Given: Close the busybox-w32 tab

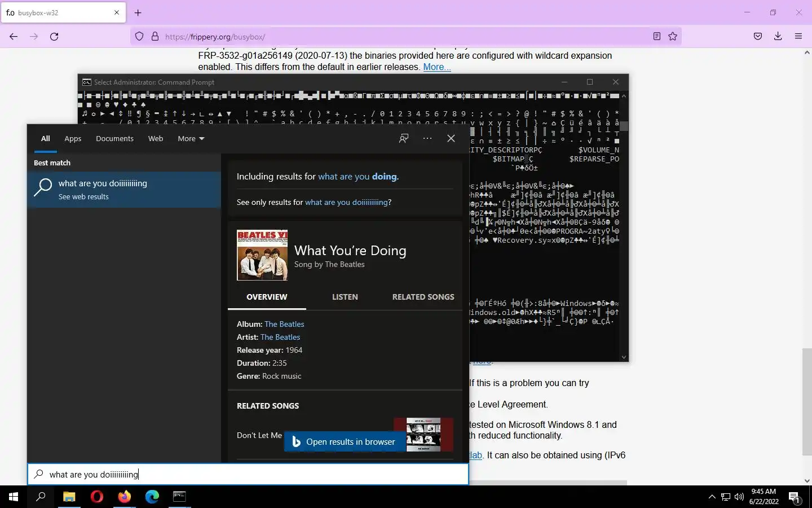Looking at the screenshot, I should pos(117,12).
